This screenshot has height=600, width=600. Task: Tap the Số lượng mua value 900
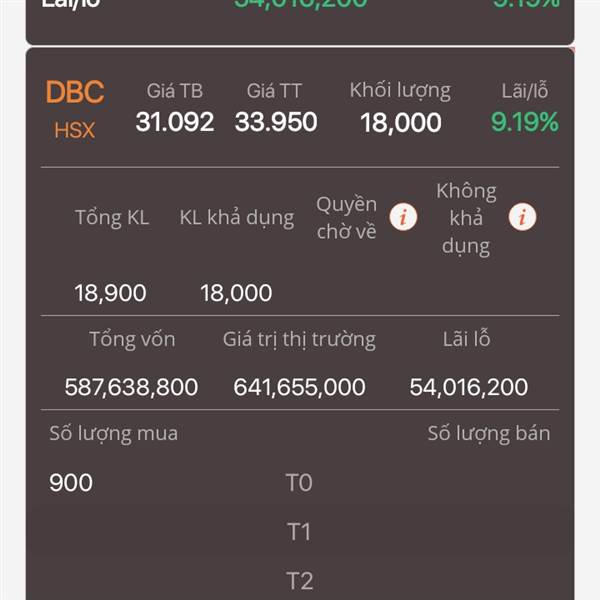click(71, 482)
